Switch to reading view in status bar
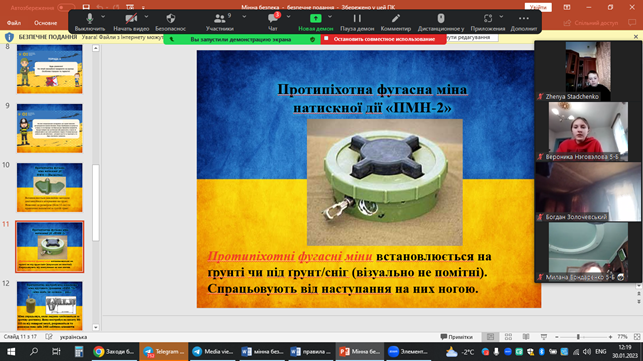 coord(526,337)
